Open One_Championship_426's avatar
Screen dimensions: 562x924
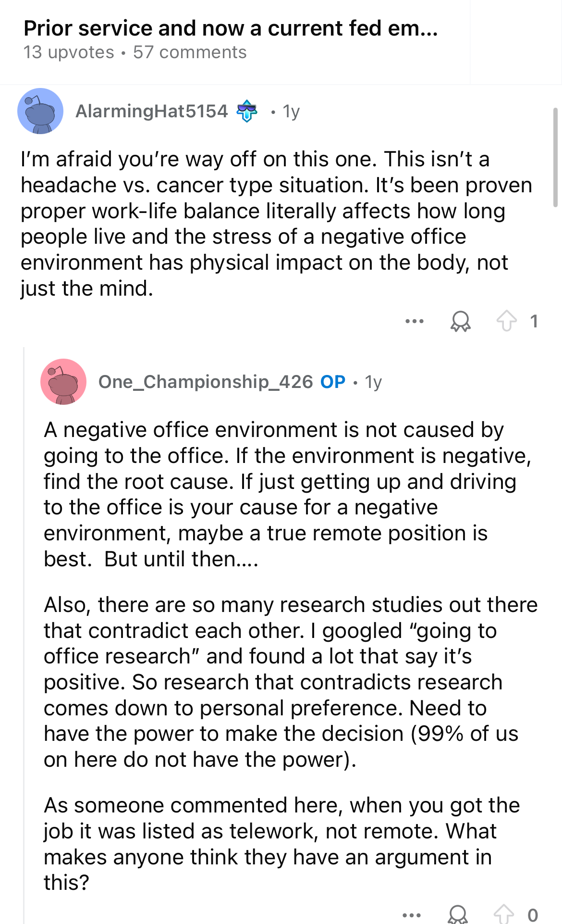pos(63,382)
